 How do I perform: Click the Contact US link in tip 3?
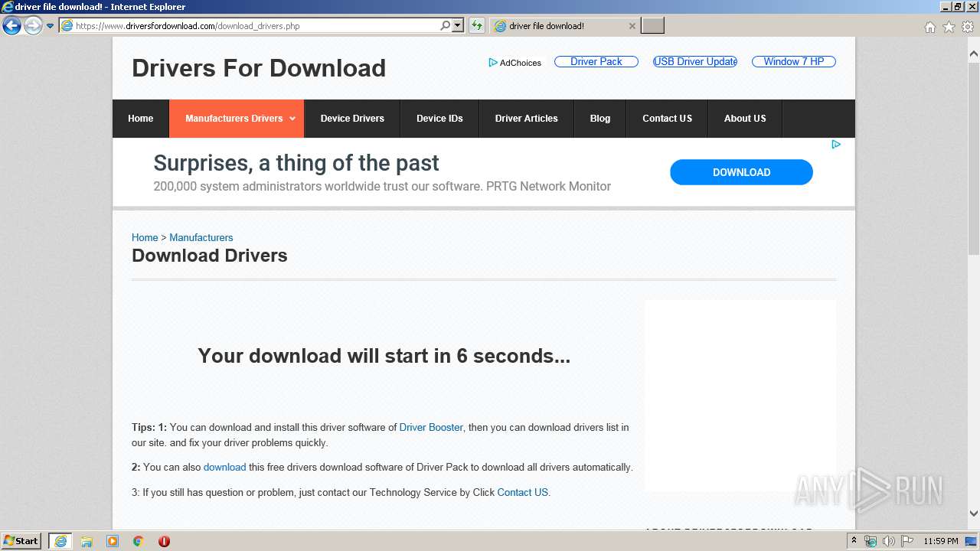(x=523, y=492)
